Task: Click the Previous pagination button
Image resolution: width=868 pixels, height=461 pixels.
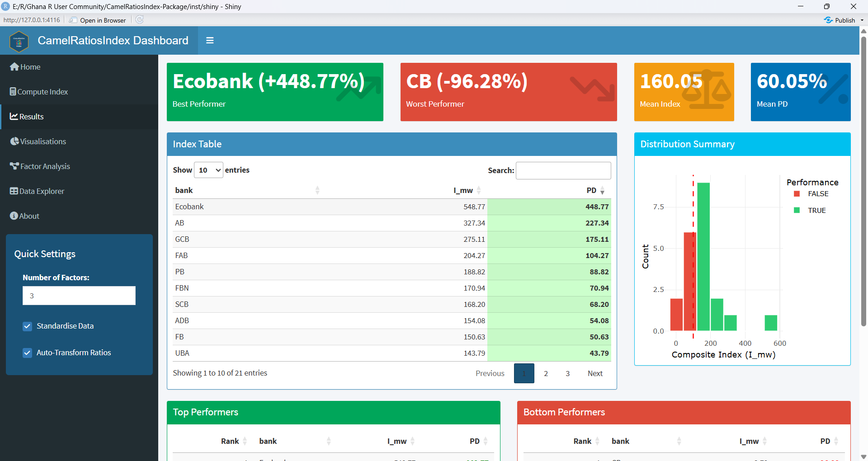Action: click(x=490, y=373)
